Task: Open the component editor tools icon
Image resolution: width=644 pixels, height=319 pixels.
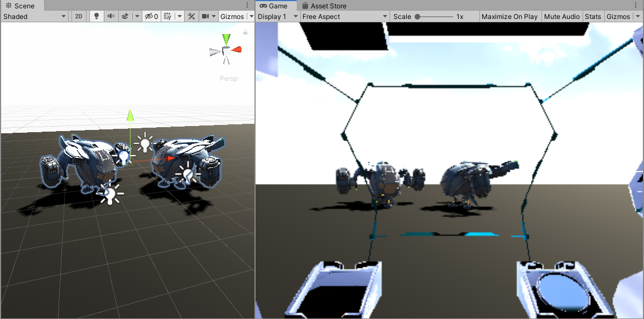Action: pyautogui.click(x=191, y=16)
